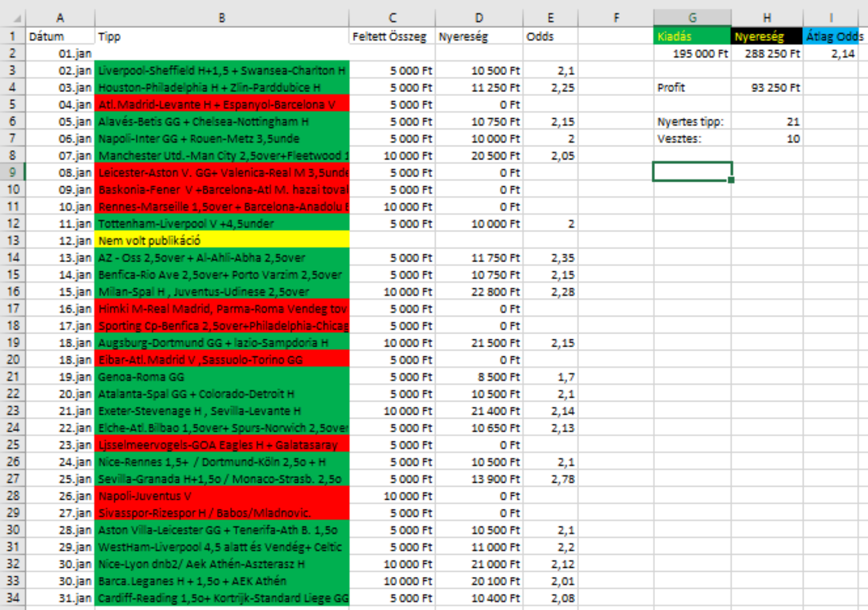This screenshot has width=868, height=610.
Task: Select row 9 header
Action: pos(13,172)
